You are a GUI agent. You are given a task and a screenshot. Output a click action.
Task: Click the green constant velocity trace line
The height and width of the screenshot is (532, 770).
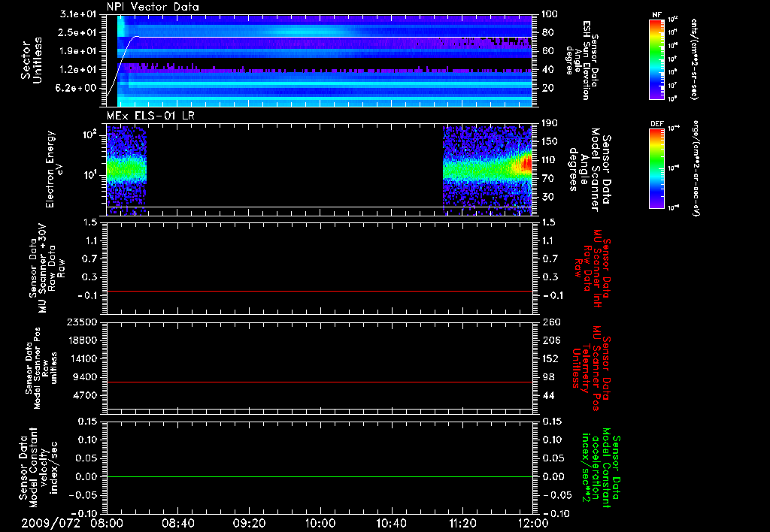point(320,477)
